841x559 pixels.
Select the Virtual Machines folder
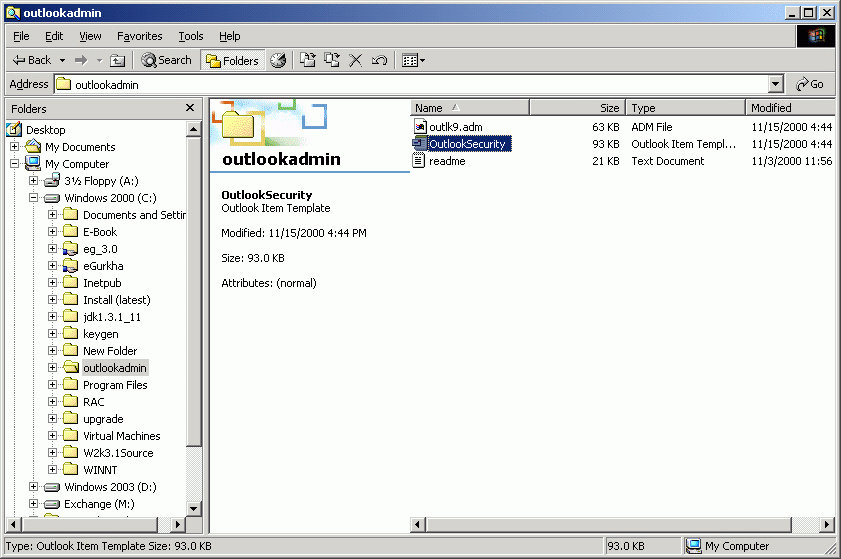click(121, 436)
